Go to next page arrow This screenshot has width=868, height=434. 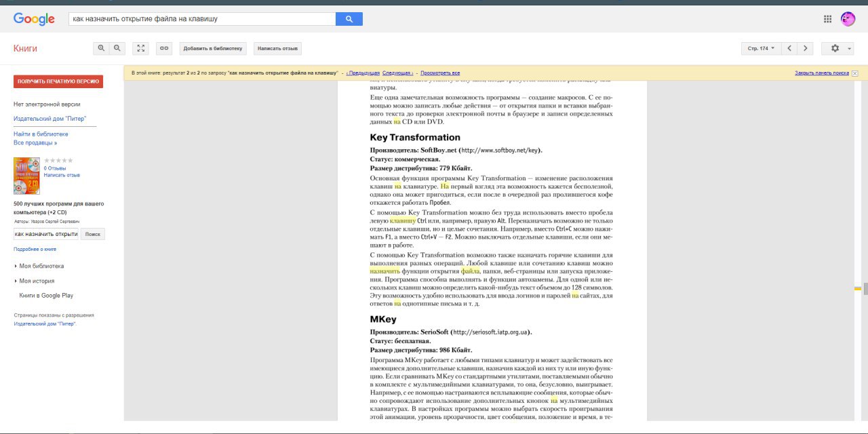pos(805,48)
